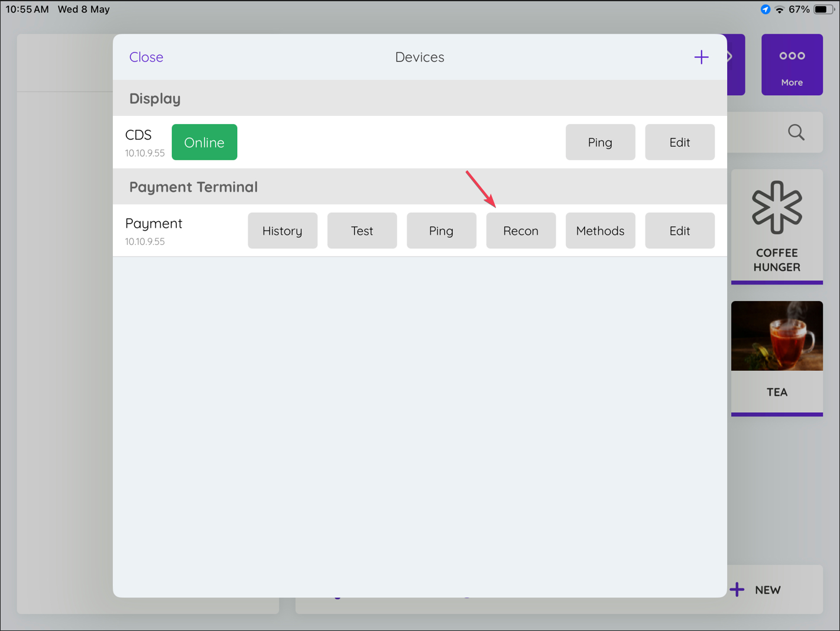840x631 pixels.
Task: Create a new item with the NEW button
Action: tap(767, 589)
